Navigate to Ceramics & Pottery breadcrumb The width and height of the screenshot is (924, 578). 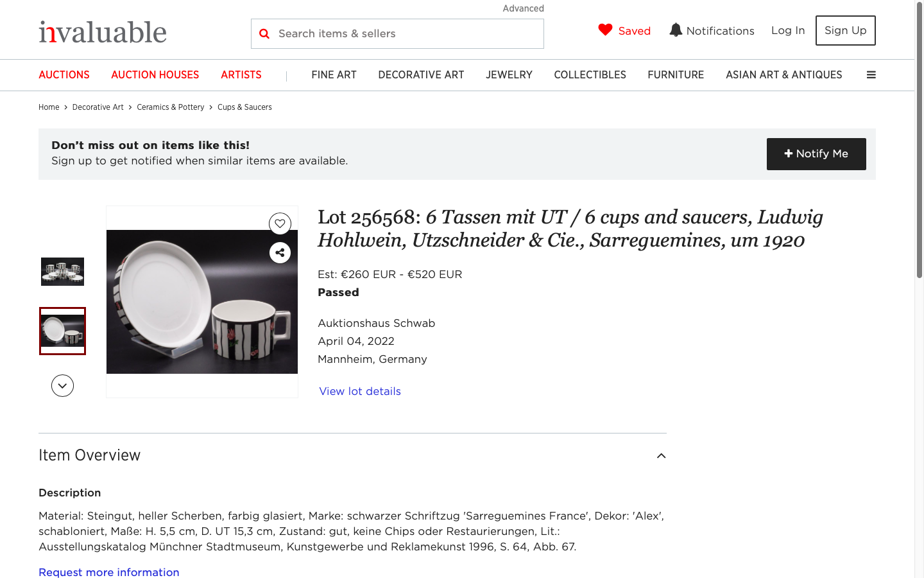point(170,107)
